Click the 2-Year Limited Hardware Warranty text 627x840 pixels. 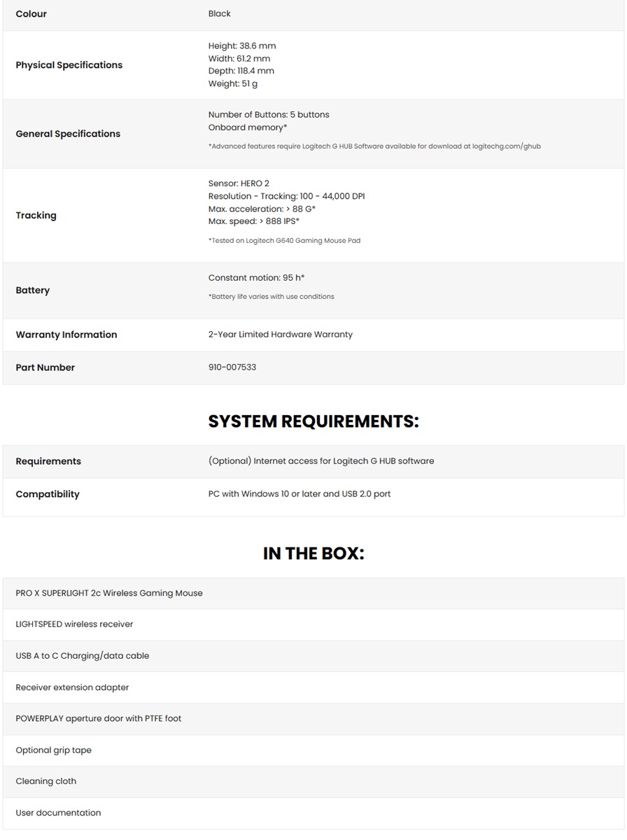point(281,335)
